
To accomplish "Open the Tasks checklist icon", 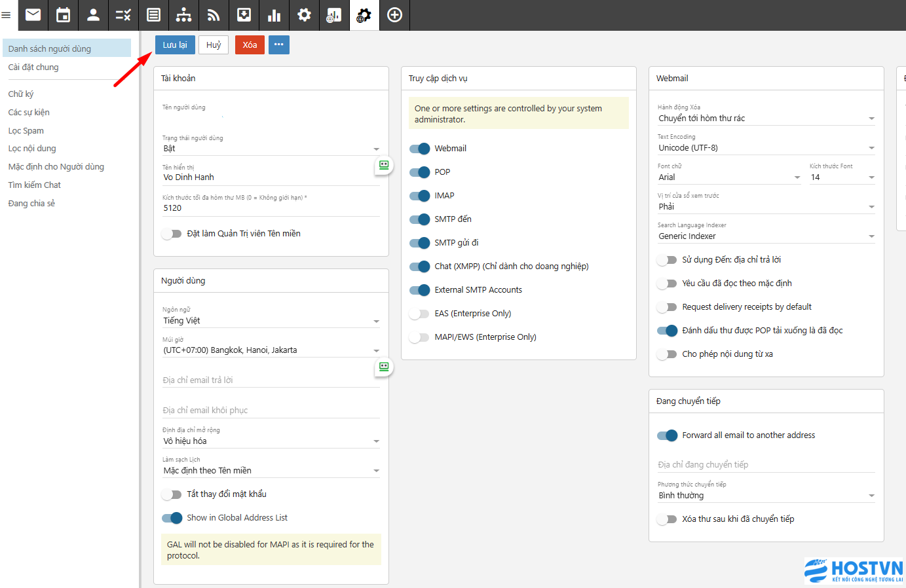I will (124, 15).
